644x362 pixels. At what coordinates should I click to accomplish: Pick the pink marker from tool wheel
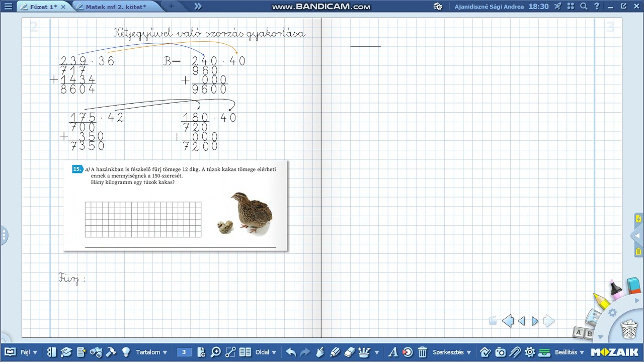[x=616, y=289]
